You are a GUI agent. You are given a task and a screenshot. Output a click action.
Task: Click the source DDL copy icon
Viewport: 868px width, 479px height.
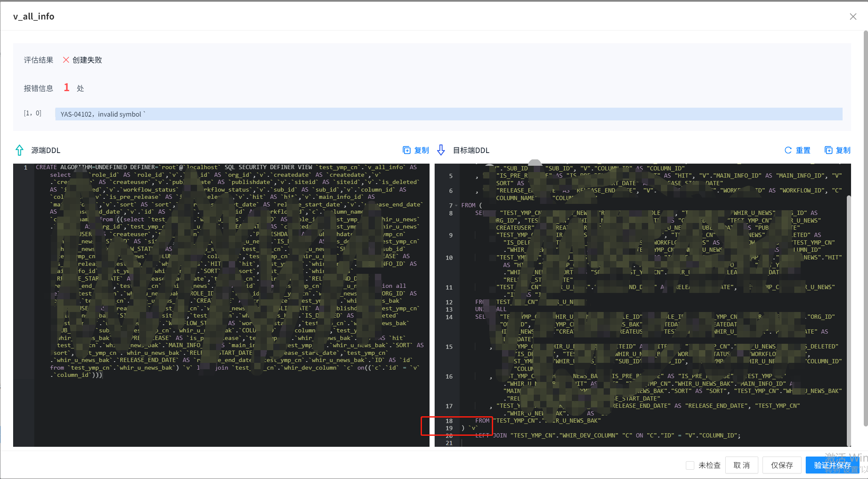(x=406, y=150)
